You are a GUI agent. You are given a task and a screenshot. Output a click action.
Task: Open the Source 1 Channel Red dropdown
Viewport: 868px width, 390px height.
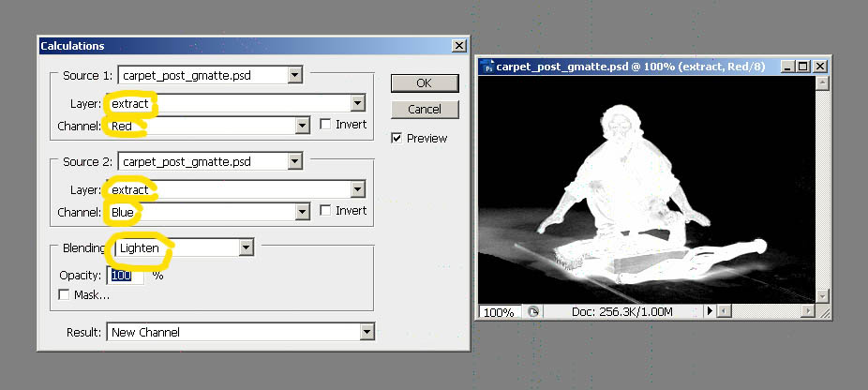302,126
